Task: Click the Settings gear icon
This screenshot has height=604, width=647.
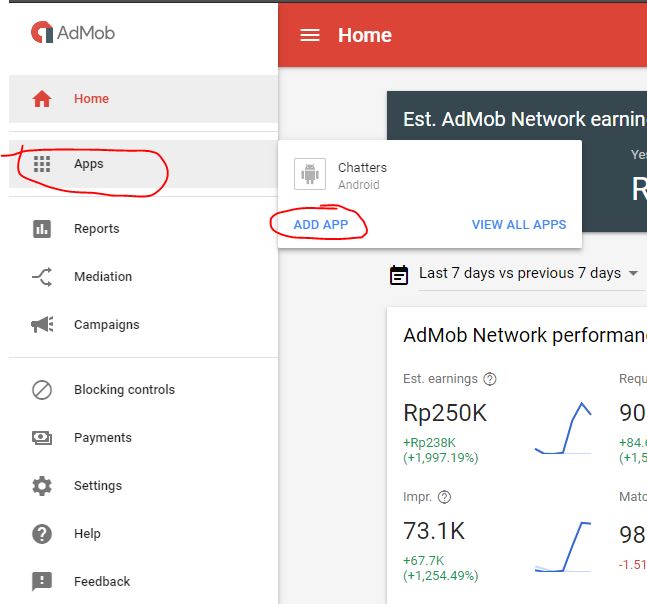Action: (42, 486)
